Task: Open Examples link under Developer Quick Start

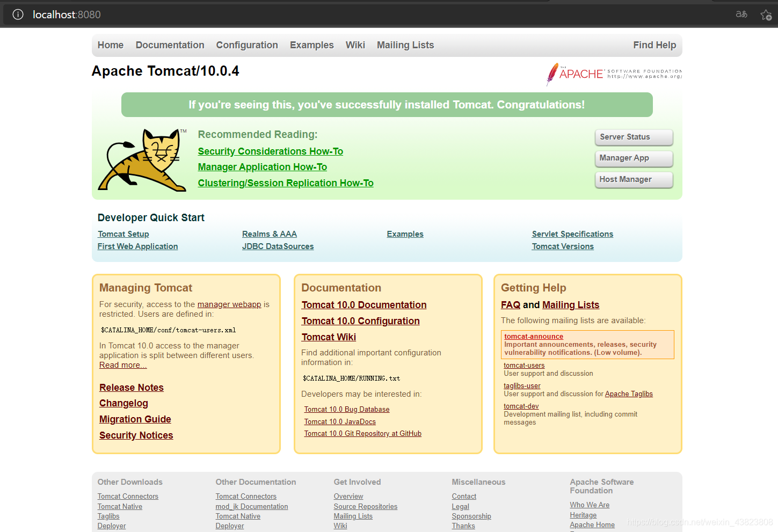Action: (405, 234)
